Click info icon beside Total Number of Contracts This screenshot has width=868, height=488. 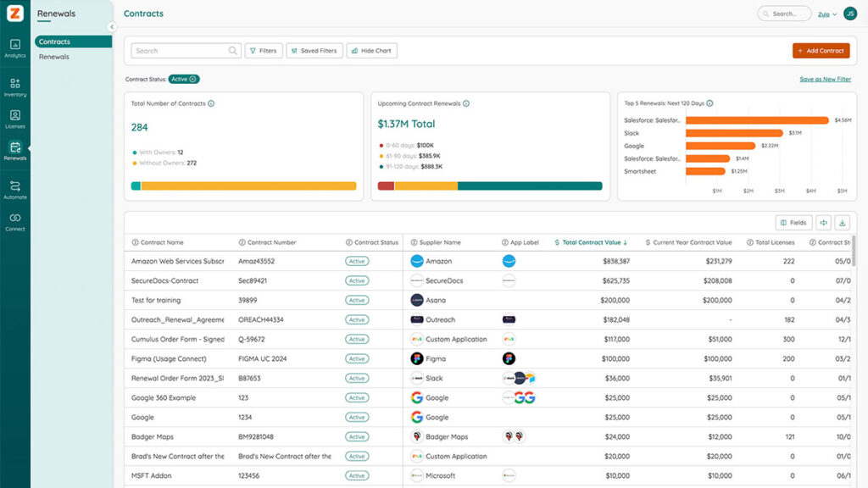point(211,103)
